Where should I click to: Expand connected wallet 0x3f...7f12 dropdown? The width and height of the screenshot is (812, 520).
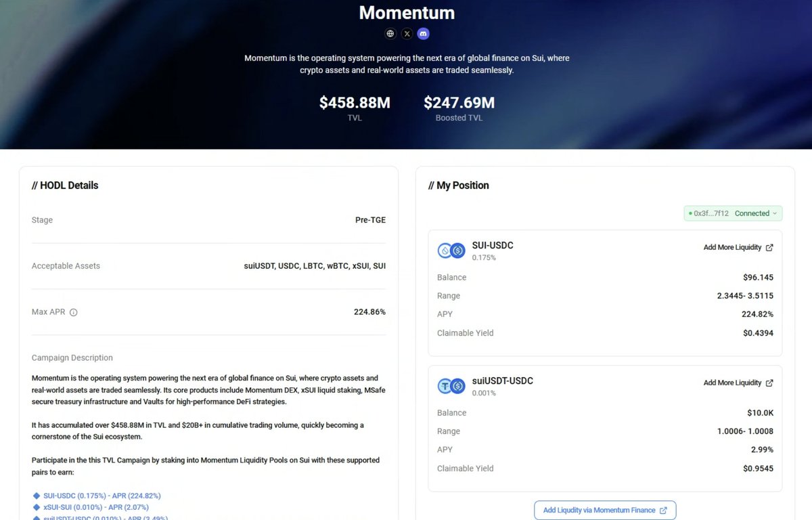point(733,213)
